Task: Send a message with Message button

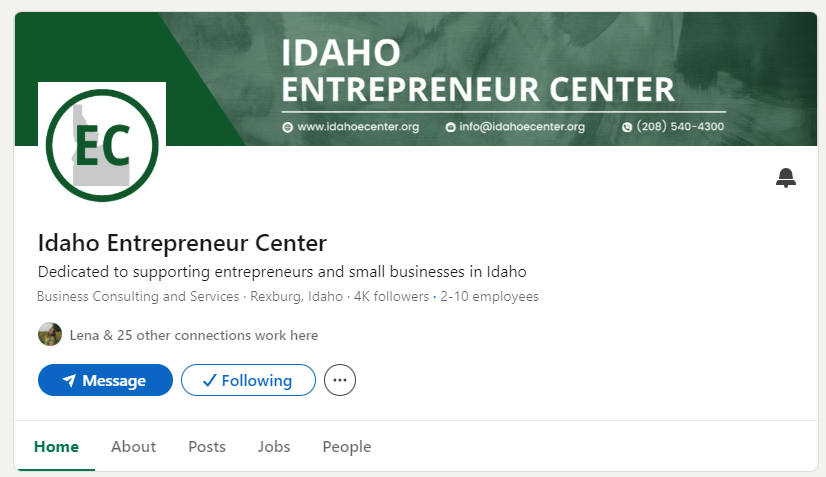Action: click(105, 380)
